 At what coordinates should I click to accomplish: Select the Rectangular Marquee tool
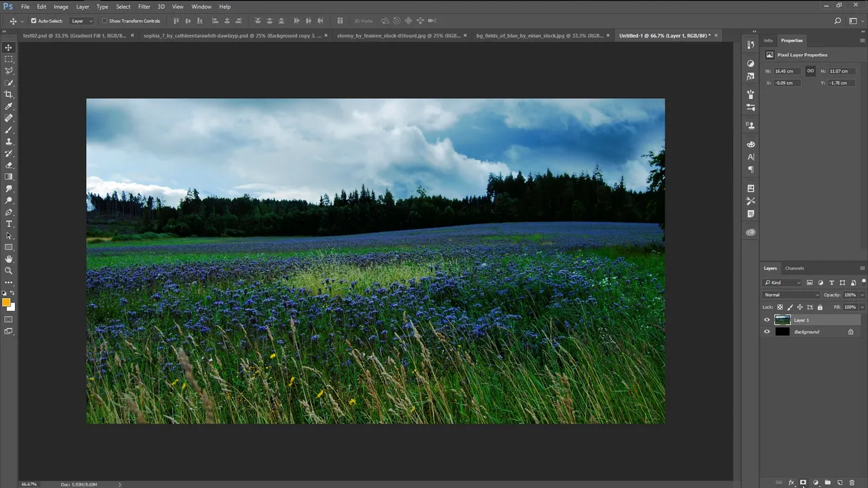tap(9, 59)
